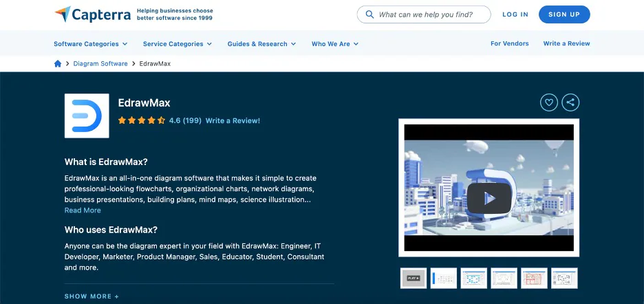This screenshot has height=304, width=644.
Task: Click the LOG IN link
Action: coord(515,14)
